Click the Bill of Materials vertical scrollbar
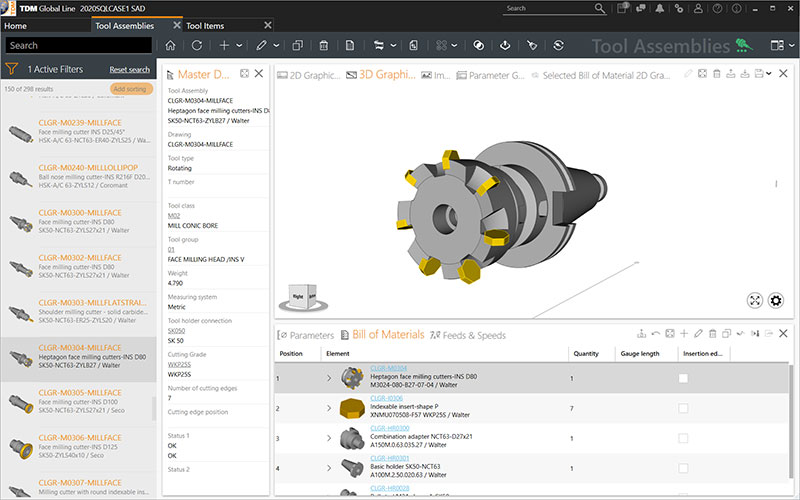This screenshot has width=800, height=500. [x=792, y=420]
